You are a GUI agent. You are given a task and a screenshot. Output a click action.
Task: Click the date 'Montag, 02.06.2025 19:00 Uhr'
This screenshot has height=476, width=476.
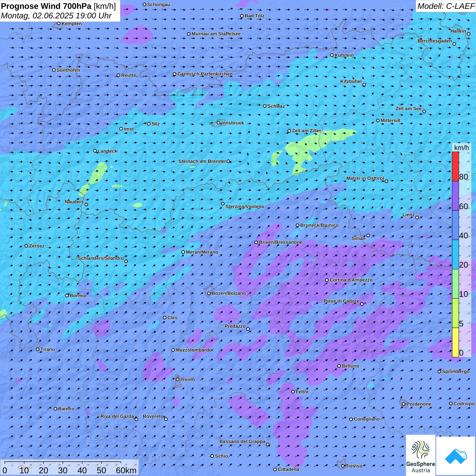click(x=56, y=16)
